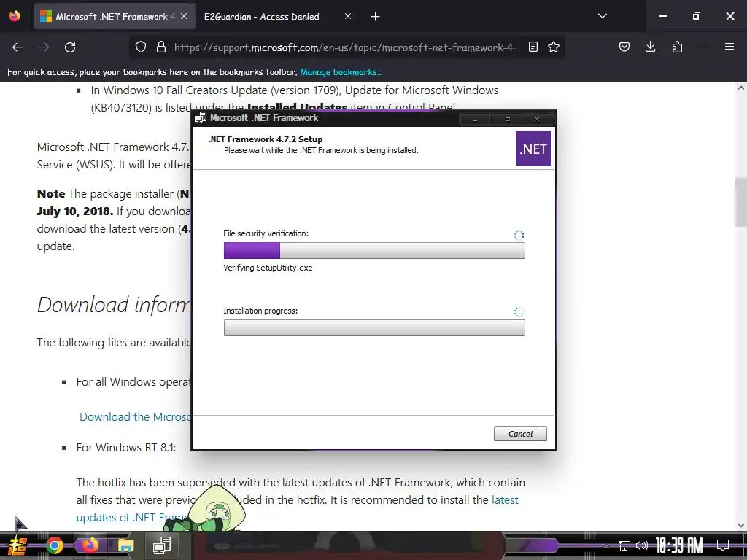Click the '.NET Framework 4.7.2 Setup' heading
The width and height of the screenshot is (747, 560).
pos(266,139)
